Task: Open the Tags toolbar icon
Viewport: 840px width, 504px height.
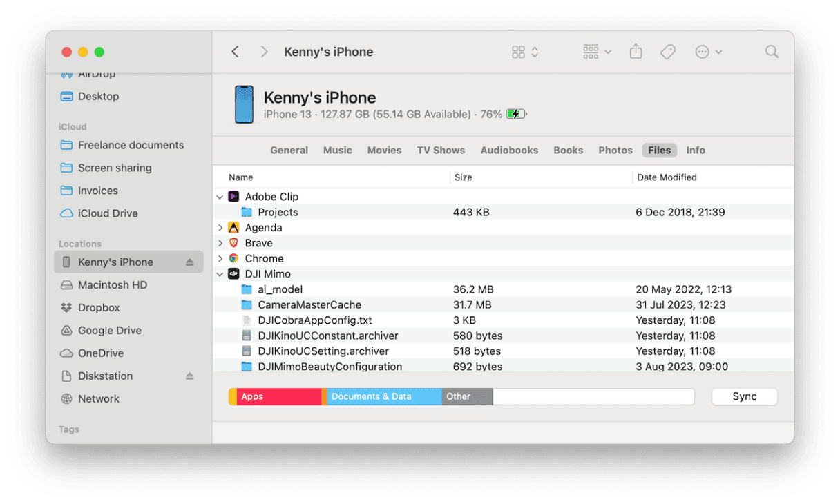Action: (668, 52)
